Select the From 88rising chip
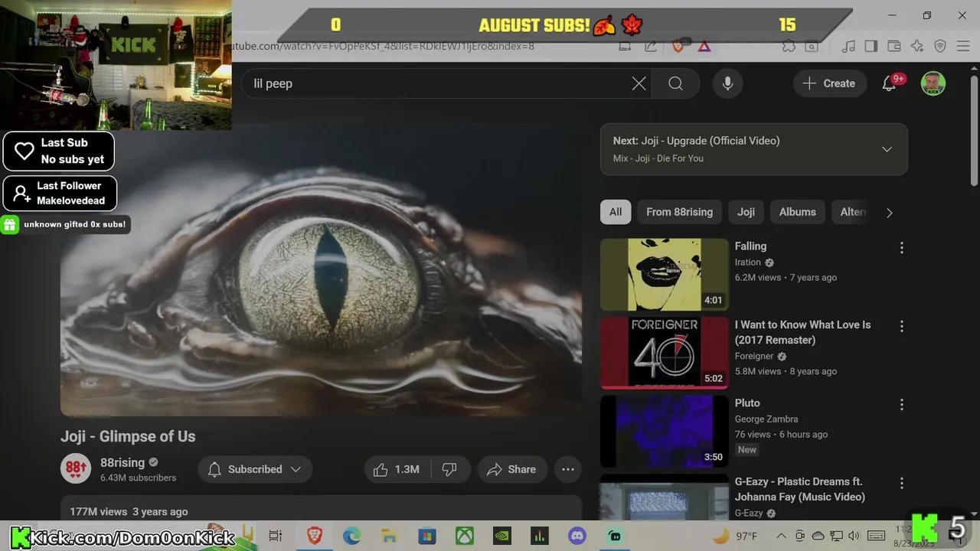Viewport: 980px width, 551px height. (x=679, y=212)
